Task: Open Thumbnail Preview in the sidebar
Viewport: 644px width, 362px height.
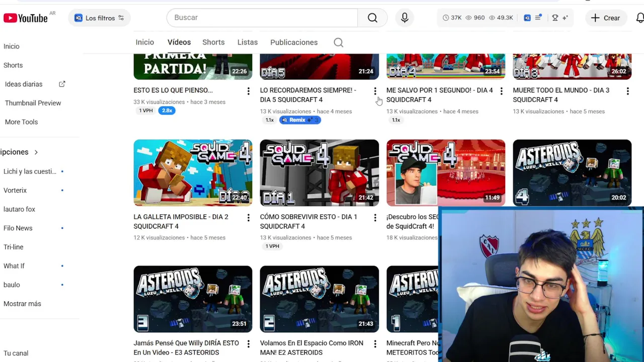Action: pos(33,103)
